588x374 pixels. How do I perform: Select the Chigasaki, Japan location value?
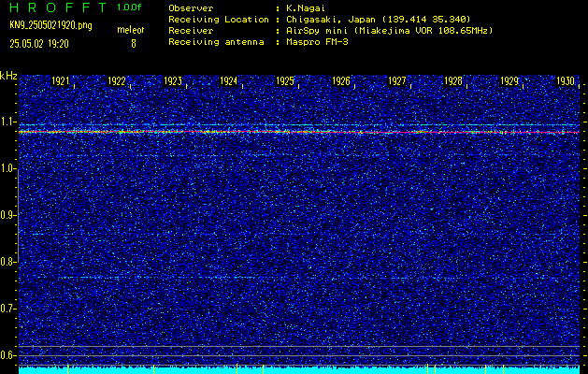pyautogui.click(x=379, y=20)
